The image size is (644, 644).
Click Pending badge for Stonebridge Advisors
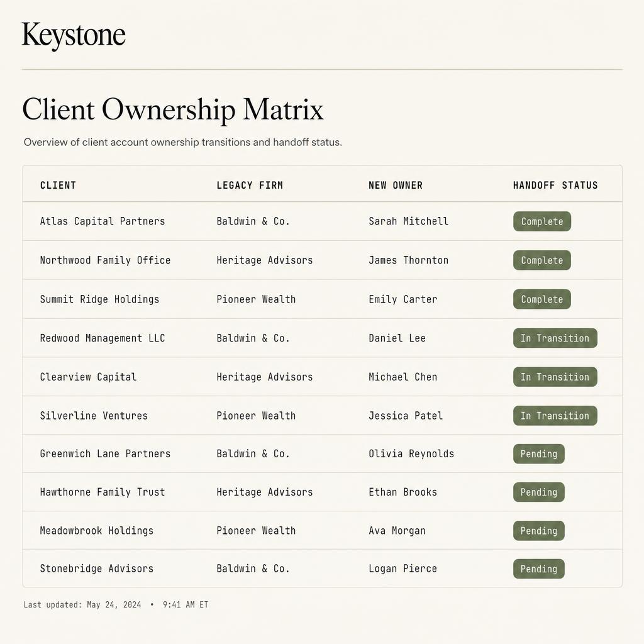[x=538, y=569]
